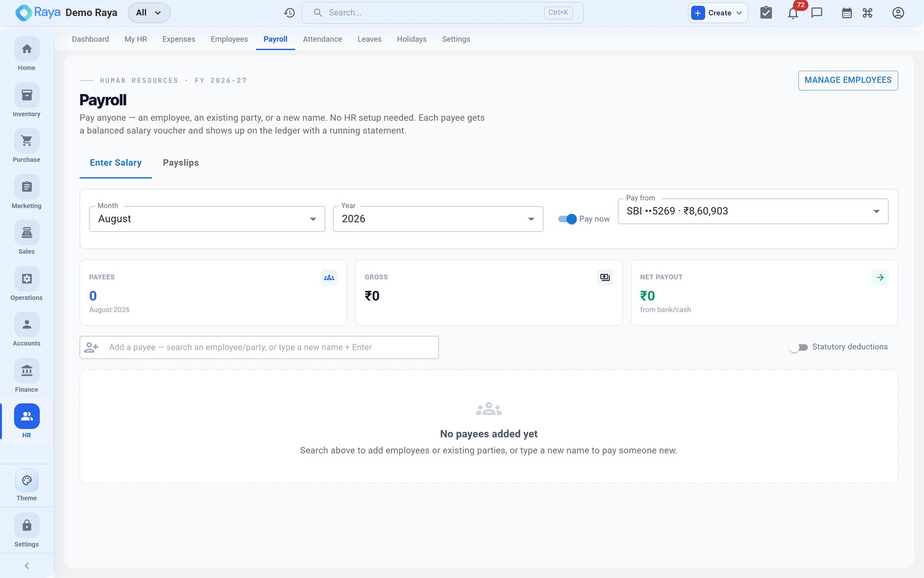Switch to the Payslips tab
Viewport: 924px width, 578px height.
tap(181, 163)
